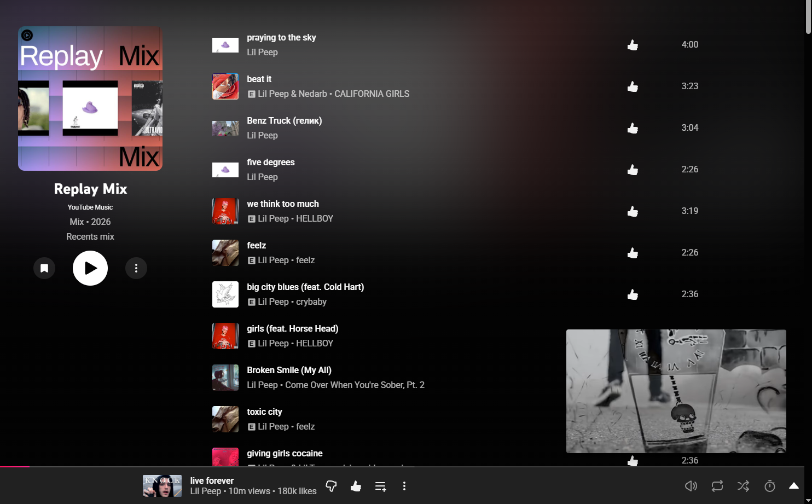The width and height of the screenshot is (812, 504).
Task: Play we think too much thumbnail
Action: click(225, 211)
